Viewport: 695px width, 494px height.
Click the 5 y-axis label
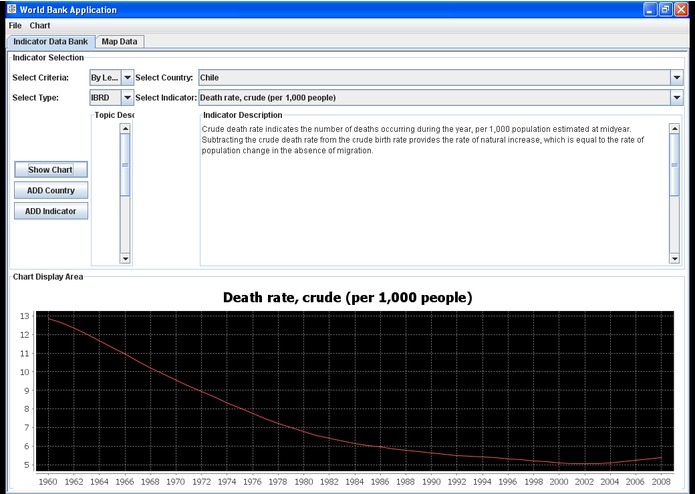coord(27,465)
